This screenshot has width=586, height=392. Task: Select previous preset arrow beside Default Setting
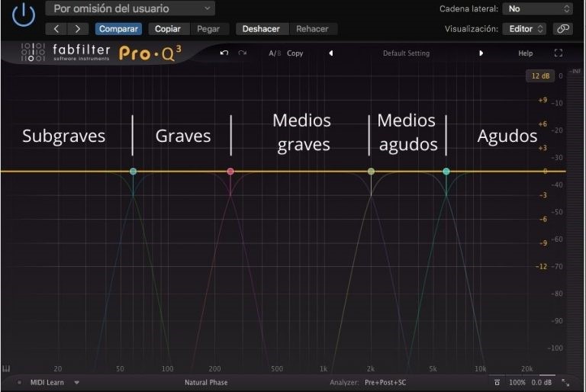331,53
